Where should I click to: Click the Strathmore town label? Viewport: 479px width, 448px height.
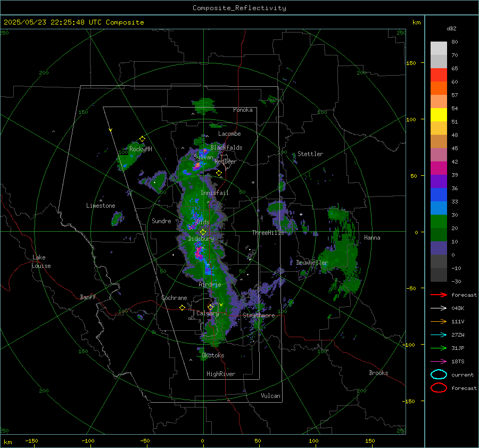pos(259,315)
